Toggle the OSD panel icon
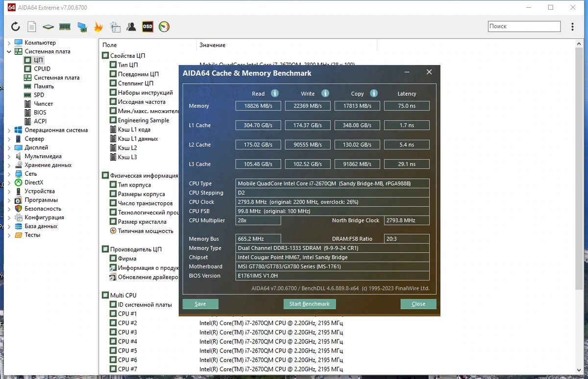Viewport: 588px width, 379px height. tap(147, 26)
